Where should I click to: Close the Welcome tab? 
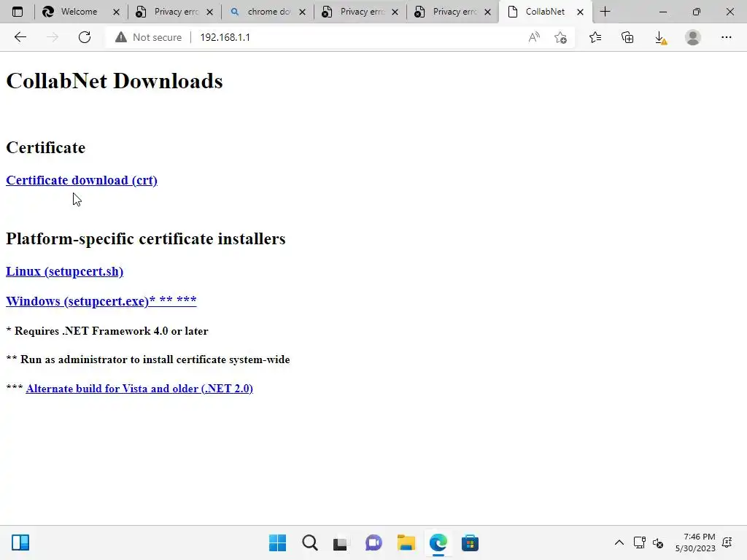[x=116, y=12]
